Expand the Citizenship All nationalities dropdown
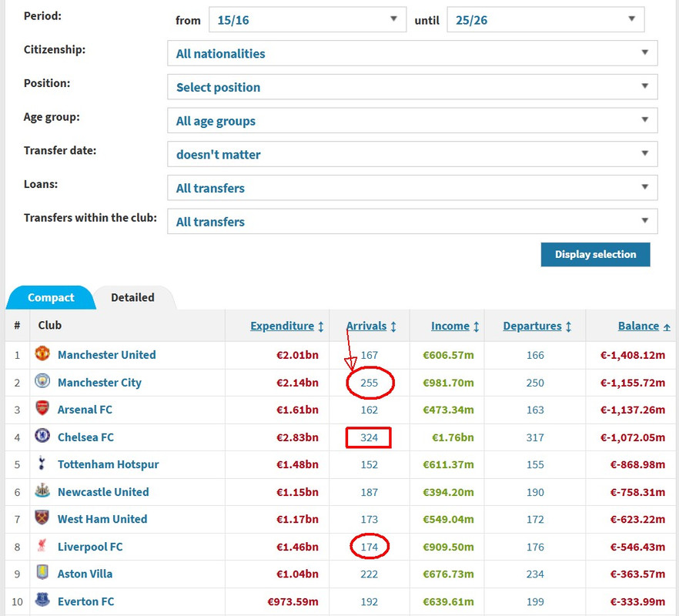The height and width of the screenshot is (616, 679). [x=413, y=53]
